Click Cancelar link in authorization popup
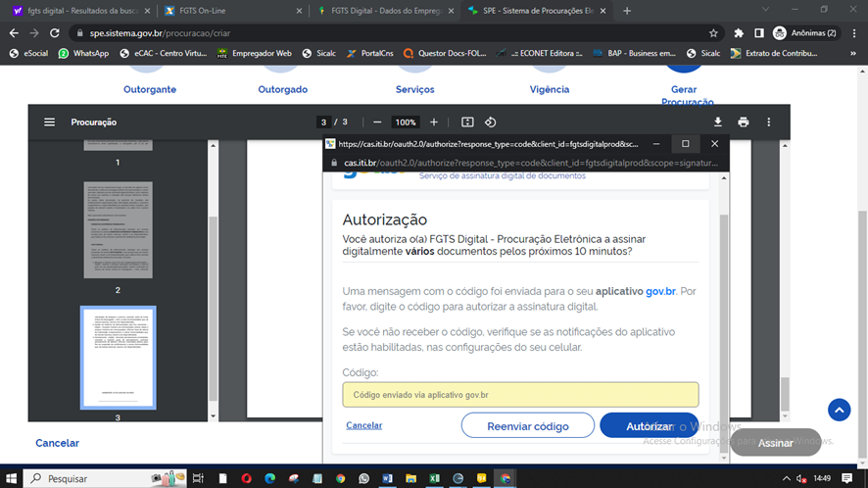 [363, 425]
